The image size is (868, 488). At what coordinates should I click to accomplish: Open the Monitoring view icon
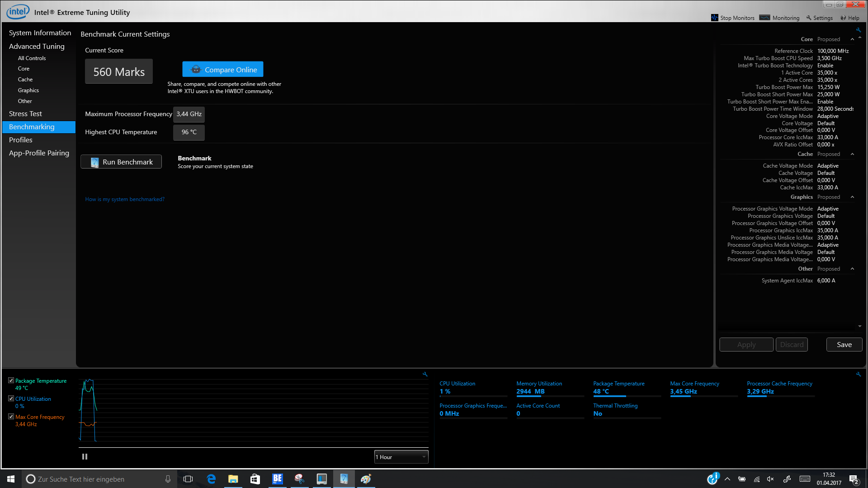pyautogui.click(x=764, y=18)
